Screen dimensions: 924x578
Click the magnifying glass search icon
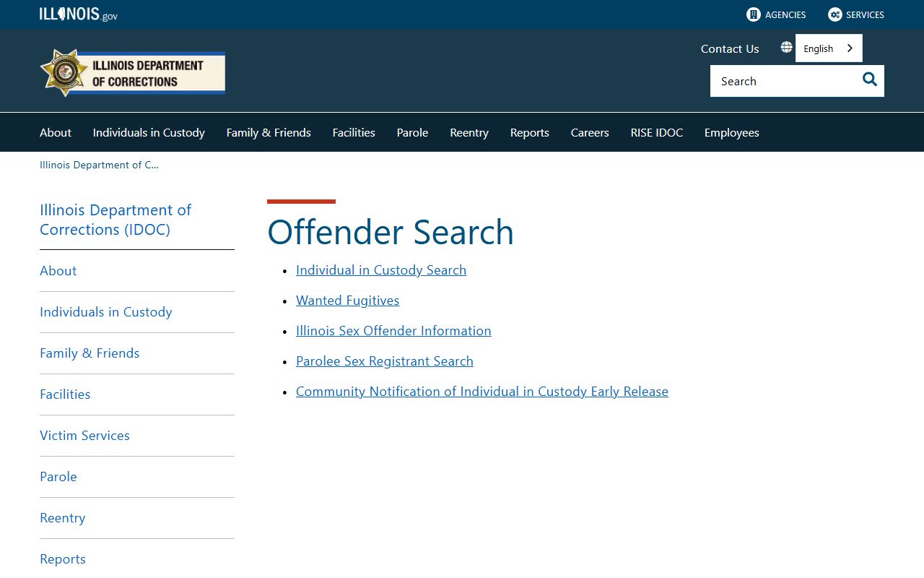[870, 80]
